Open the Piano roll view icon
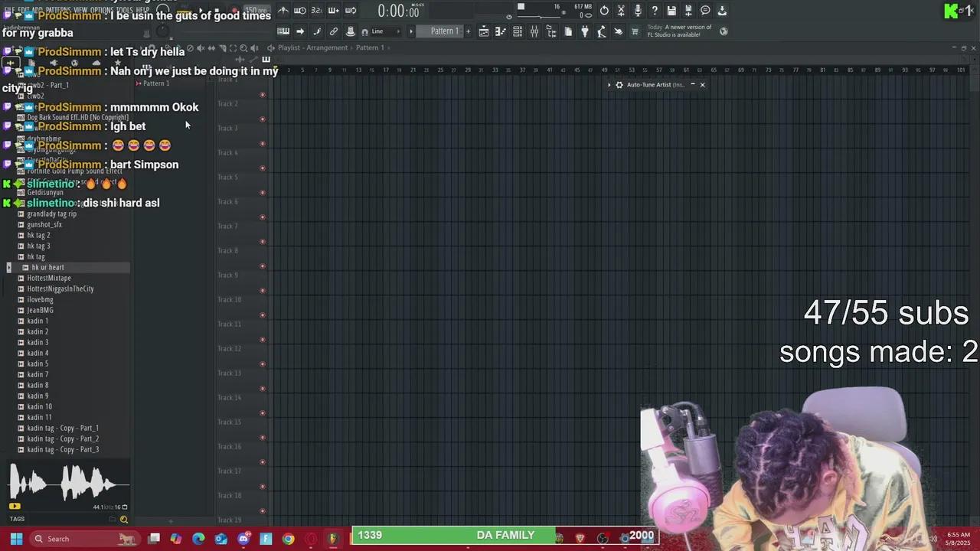The width and height of the screenshot is (980, 551). tap(501, 31)
